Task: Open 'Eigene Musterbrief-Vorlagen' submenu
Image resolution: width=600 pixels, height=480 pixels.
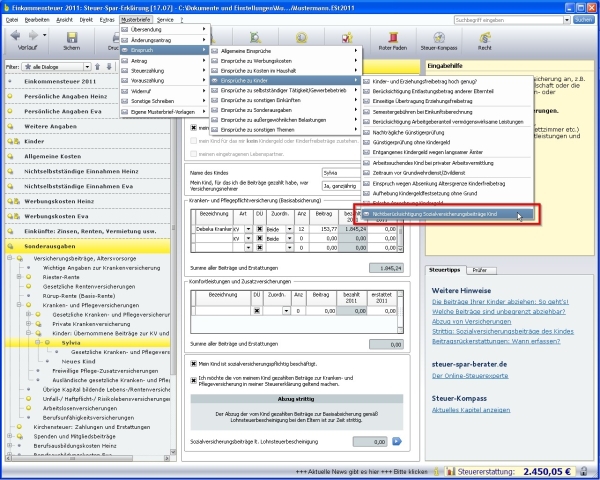Action: (165, 112)
